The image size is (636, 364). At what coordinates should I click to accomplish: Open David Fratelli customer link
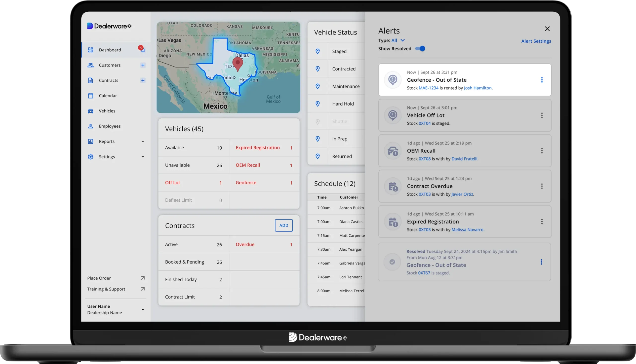click(464, 159)
